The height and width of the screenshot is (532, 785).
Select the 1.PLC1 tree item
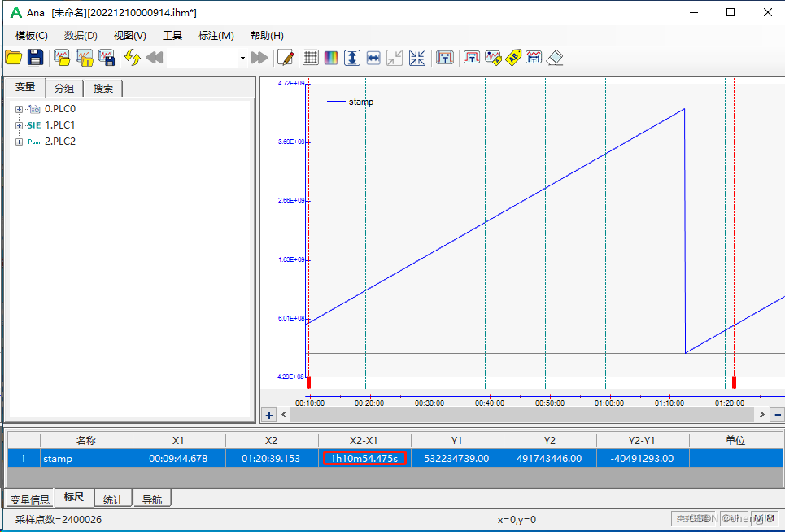click(x=59, y=125)
